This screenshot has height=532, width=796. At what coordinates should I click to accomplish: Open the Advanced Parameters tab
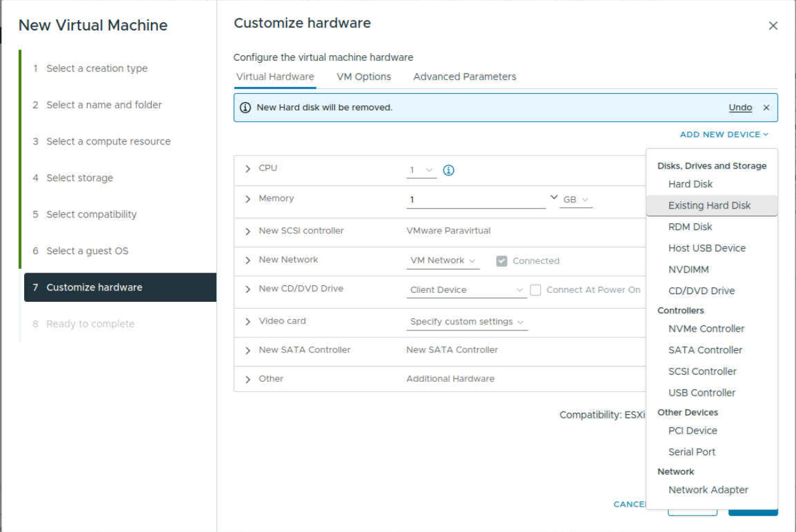point(464,77)
